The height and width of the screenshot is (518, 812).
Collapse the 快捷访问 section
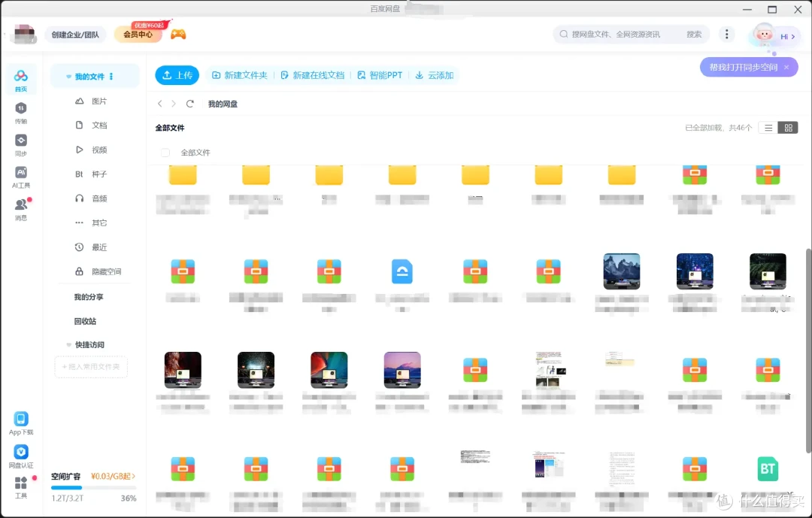[x=68, y=344]
